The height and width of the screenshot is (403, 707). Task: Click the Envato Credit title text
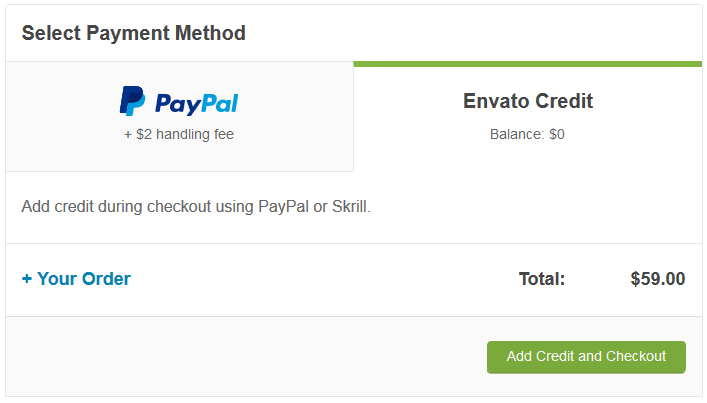tap(528, 101)
